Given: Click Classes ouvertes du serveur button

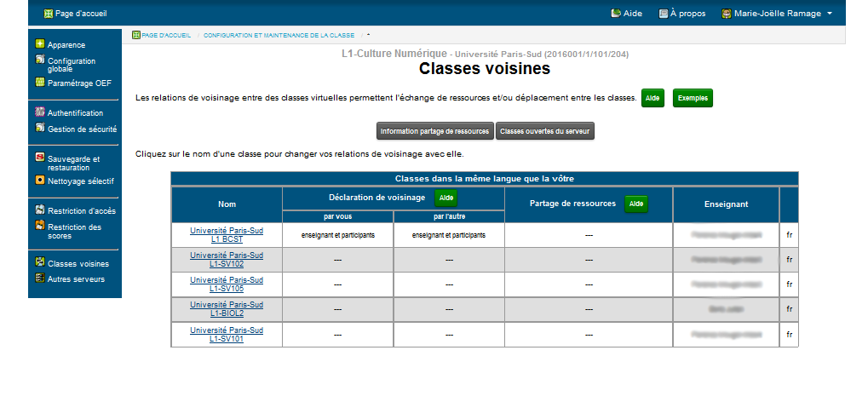Looking at the screenshot, I should tap(544, 131).
